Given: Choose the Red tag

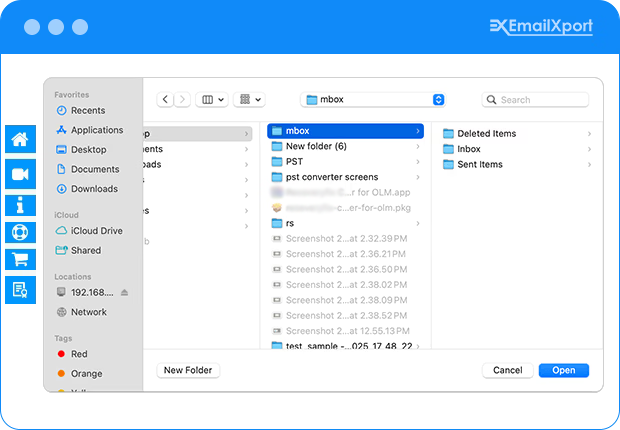Looking at the screenshot, I should coord(73,354).
